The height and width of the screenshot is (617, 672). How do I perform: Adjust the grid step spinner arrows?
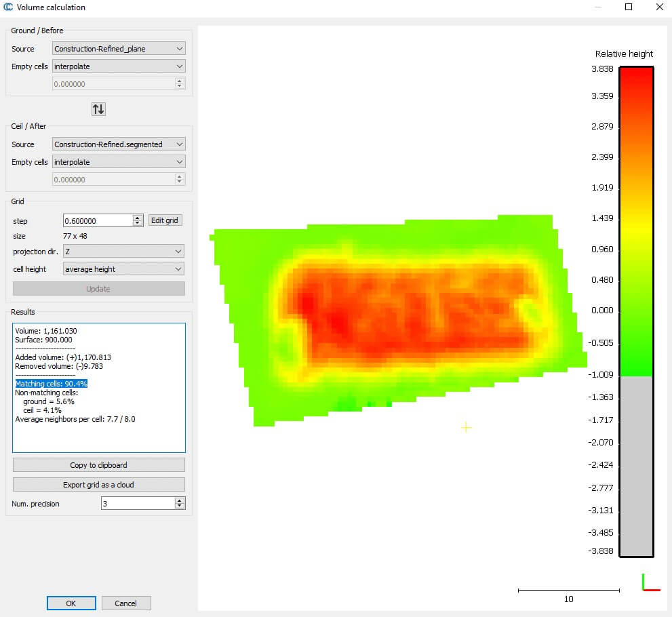pyautogui.click(x=138, y=220)
